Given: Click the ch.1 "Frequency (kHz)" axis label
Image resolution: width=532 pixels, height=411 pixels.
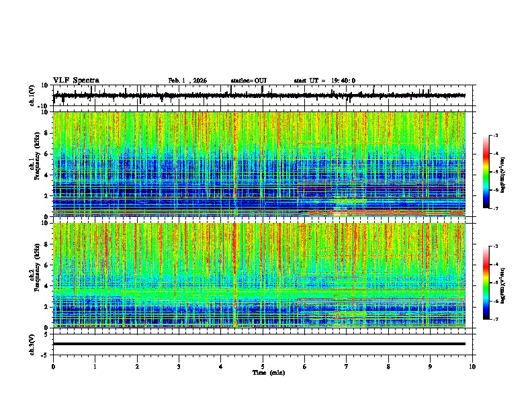Looking at the screenshot, I should coord(37,156).
